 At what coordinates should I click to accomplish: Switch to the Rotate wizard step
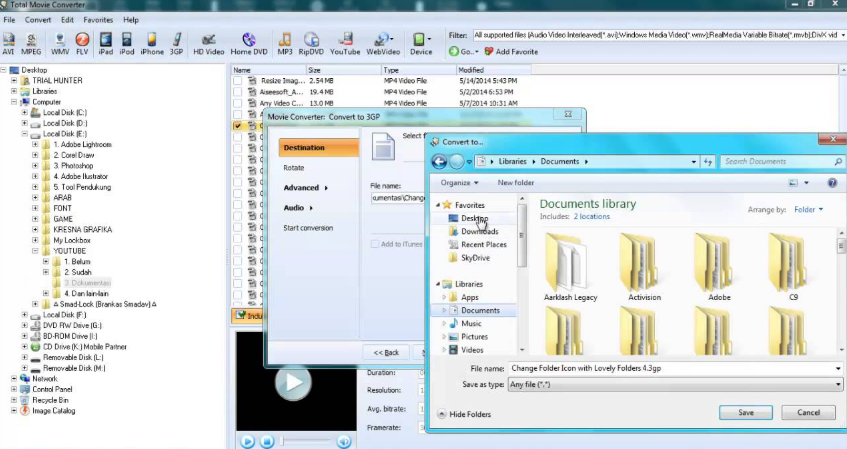tap(294, 168)
